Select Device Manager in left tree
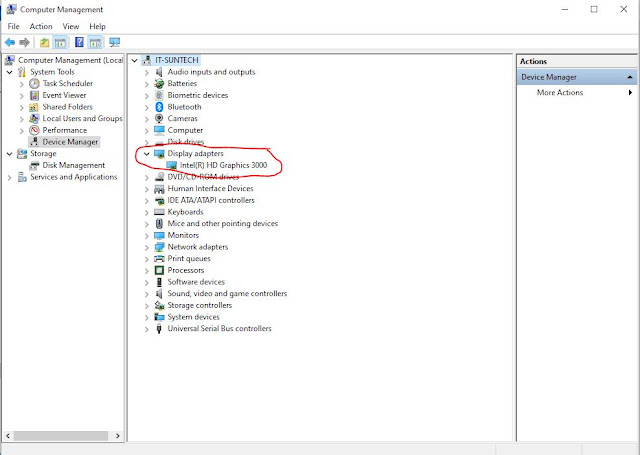The height and width of the screenshot is (455, 640). tap(70, 142)
